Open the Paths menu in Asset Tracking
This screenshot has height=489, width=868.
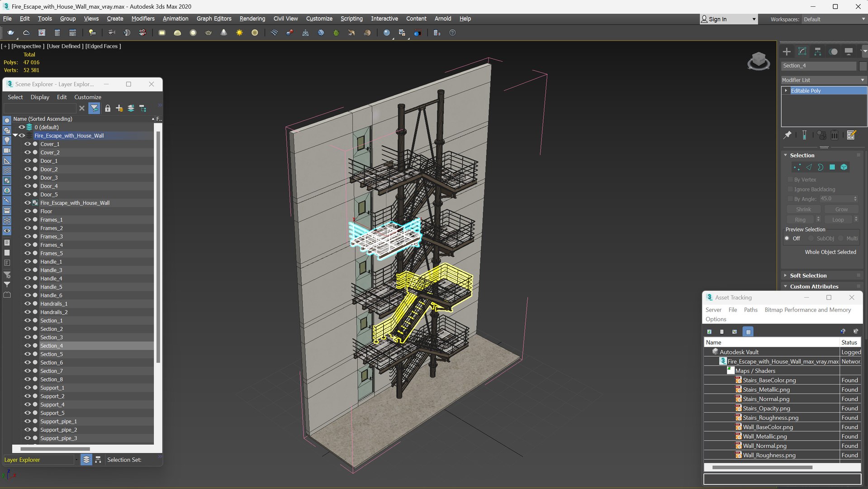point(750,310)
